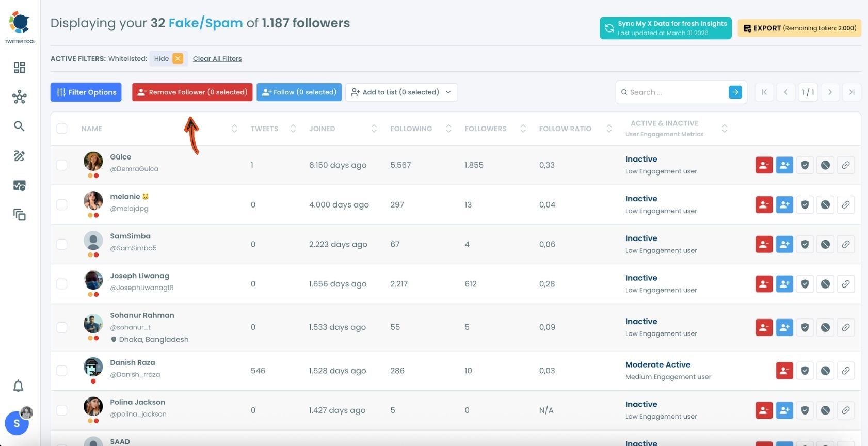868x446 pixels.
Task: Click the Circleboom Twitter Tool logo
Action: pos(20,27)
